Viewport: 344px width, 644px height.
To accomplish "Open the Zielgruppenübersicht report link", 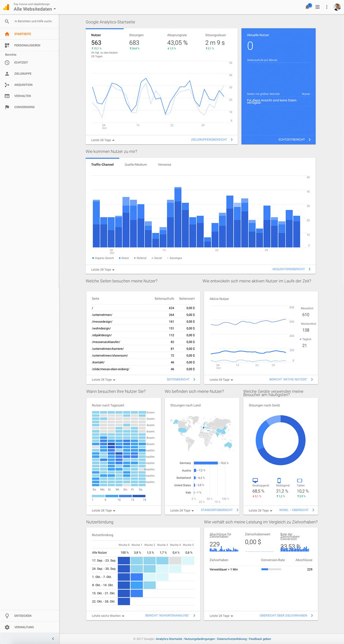I will (212, 140).
